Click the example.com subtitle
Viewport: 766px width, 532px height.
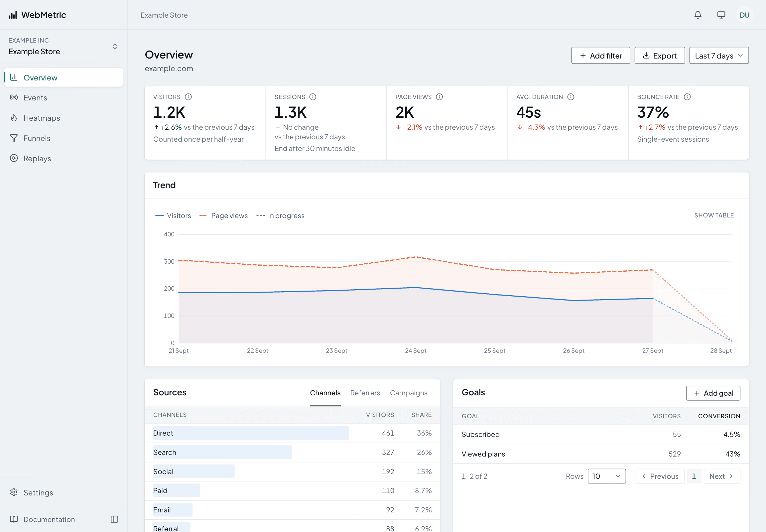tap(169, 68)
